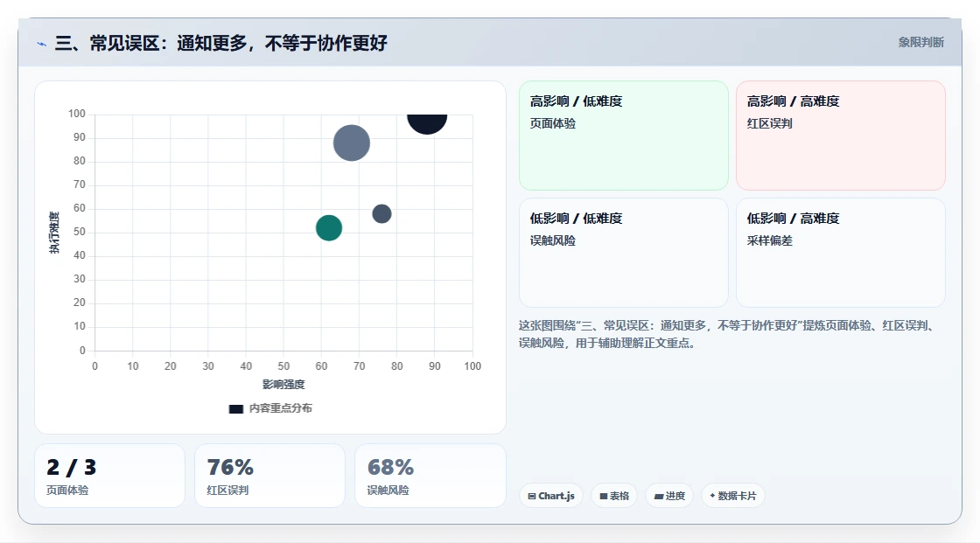Click the 进度 tag
Viewport: 980px width, 543px height.
point(669,496)
